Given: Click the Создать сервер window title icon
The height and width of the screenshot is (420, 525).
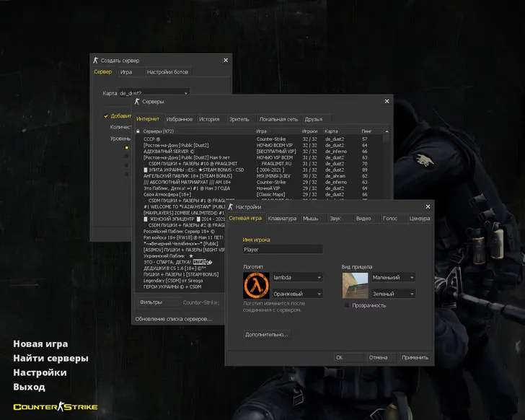Looking at the screenshot, I should (96, 60).
